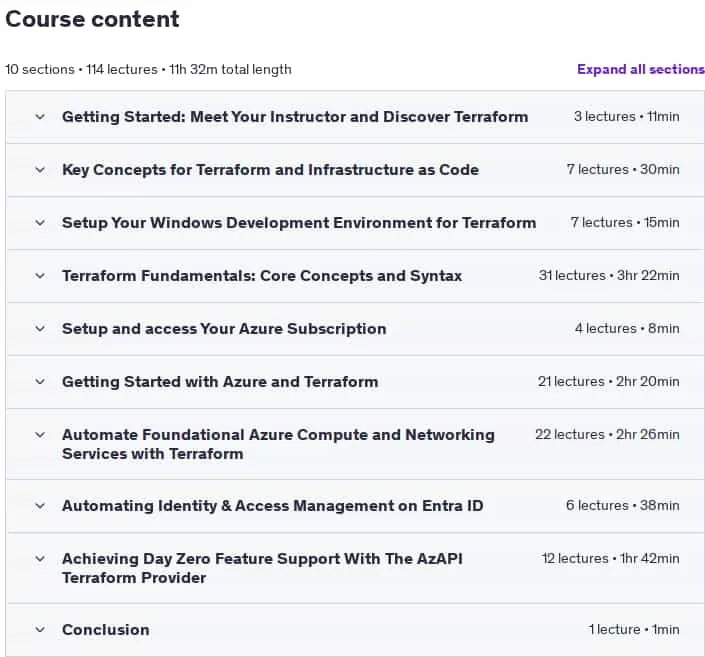Screen dimensions: 705x657
Task: Open 'Automating Identity & Access Management on Entra ID' title
Action: (272, 505)
